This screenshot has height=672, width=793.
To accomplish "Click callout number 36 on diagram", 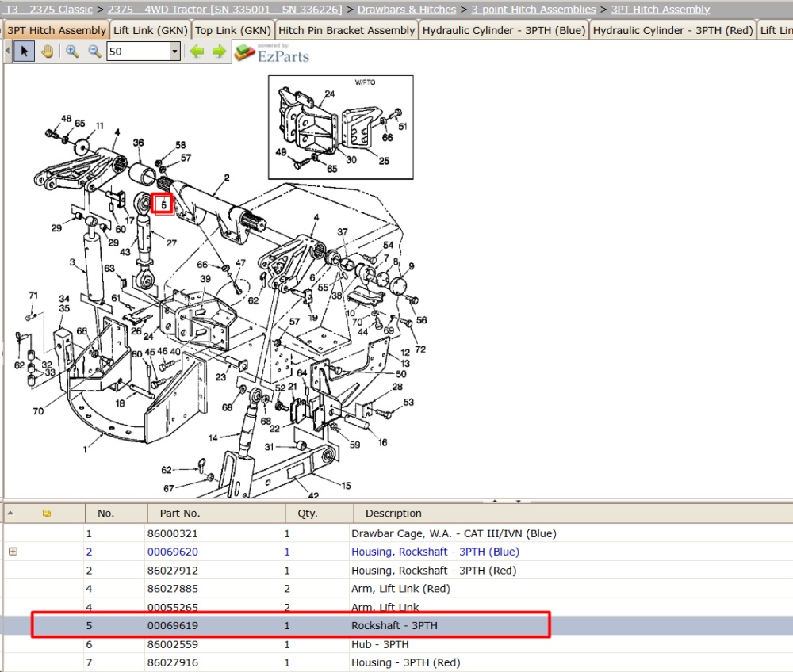I will point(138,143).
